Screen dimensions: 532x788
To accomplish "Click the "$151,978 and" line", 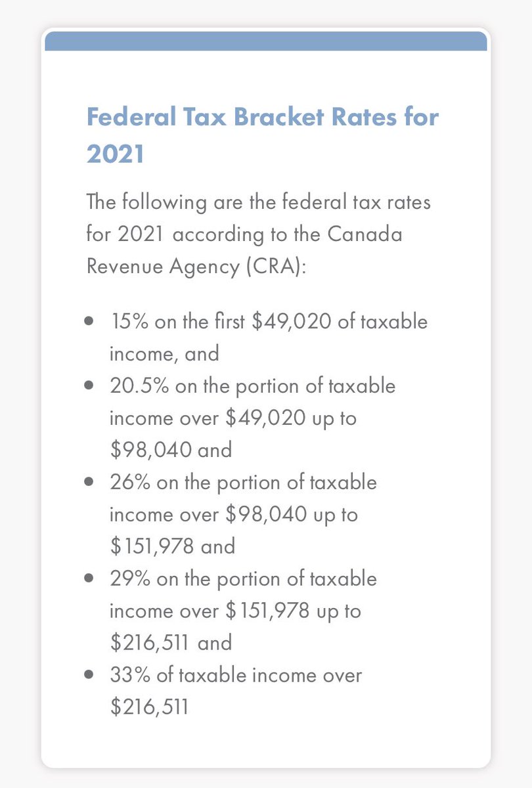I will (x=172, y=546).
